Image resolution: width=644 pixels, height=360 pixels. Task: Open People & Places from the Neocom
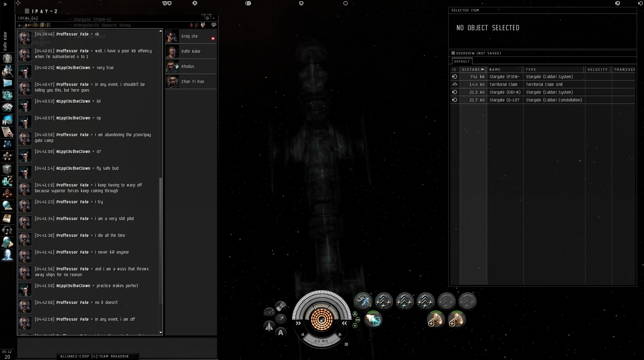tap(7, 70)
